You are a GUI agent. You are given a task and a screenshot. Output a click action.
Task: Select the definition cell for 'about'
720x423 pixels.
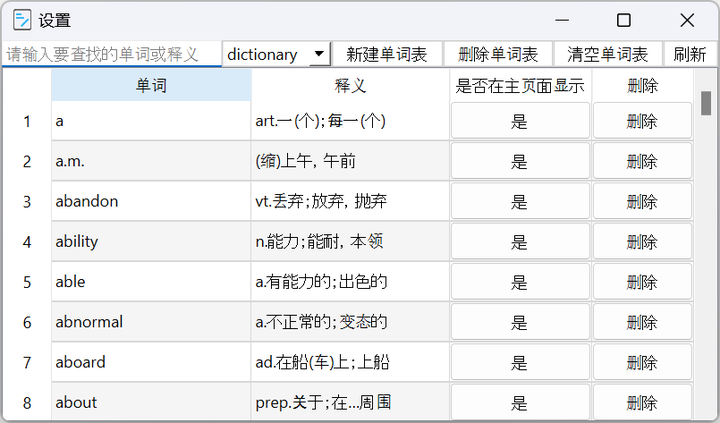pos(350,402)
